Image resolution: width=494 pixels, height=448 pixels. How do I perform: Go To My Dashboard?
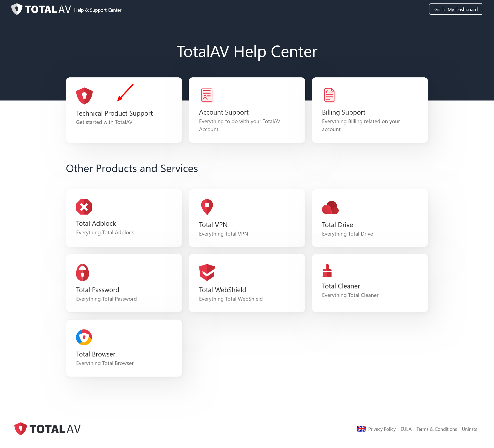(456, 9)
